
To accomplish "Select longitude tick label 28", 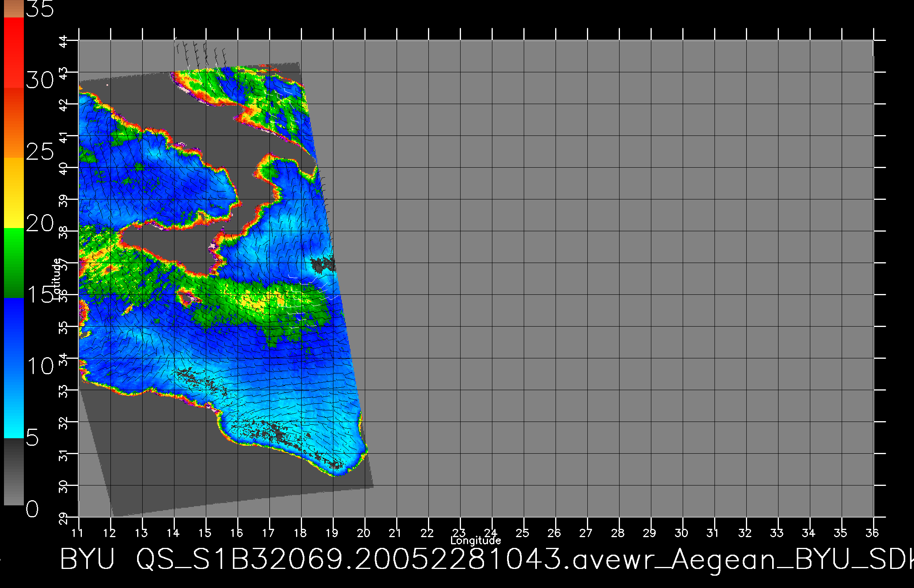I will [618, 533].
